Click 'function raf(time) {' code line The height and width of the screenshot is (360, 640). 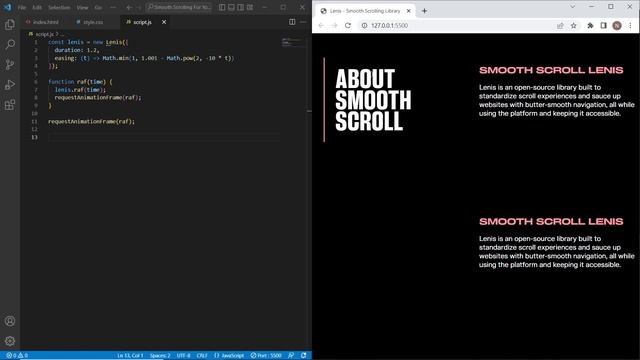[x=80, y=82]
